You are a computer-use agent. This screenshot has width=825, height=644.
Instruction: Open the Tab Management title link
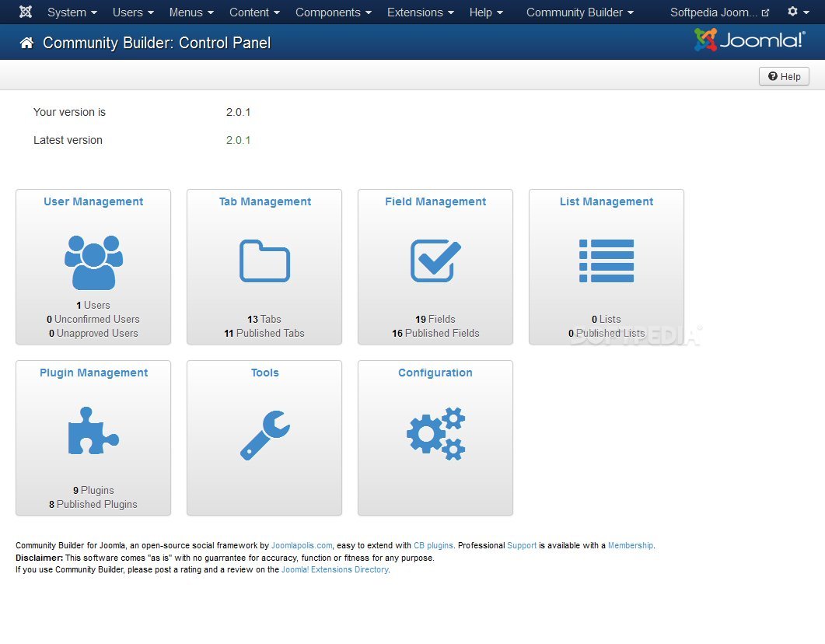click(264, 201)
